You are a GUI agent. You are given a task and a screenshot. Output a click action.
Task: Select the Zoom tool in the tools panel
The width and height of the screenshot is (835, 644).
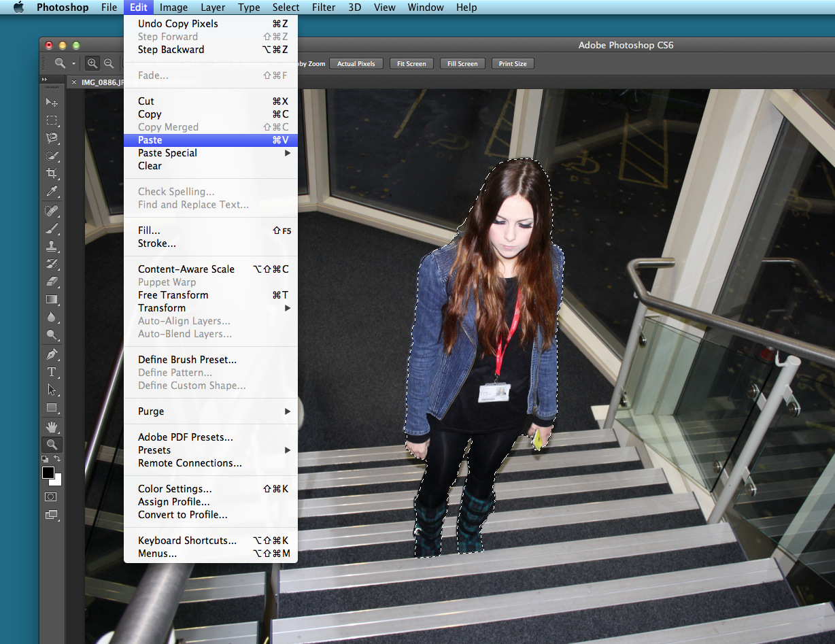[x=52, y=445]
